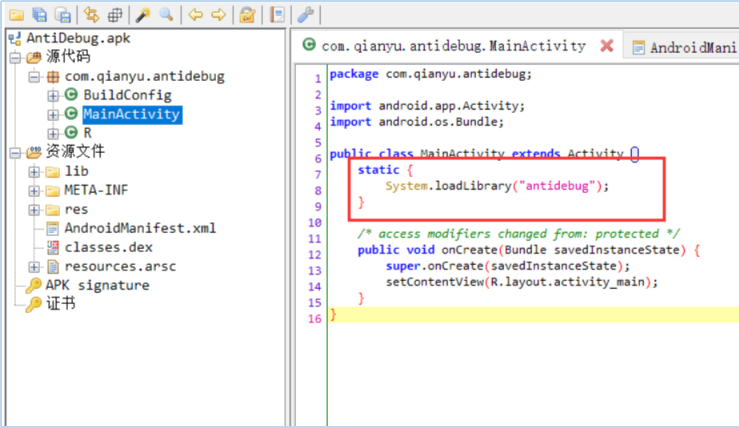Click the APK signature key icon

(x=34, y=285)
